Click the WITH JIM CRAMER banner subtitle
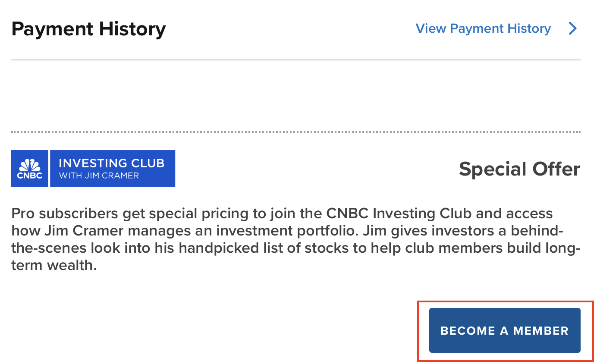 [x=99, y=176]
